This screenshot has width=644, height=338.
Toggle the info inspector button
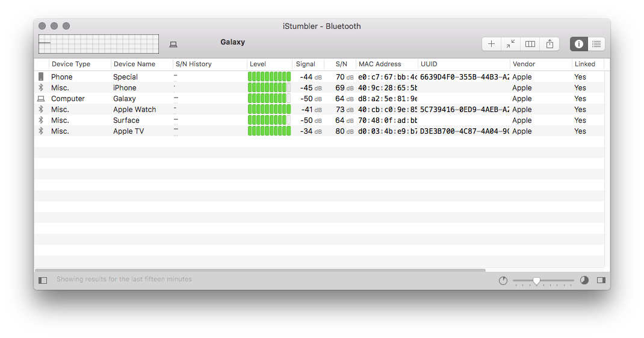point(578,44)
